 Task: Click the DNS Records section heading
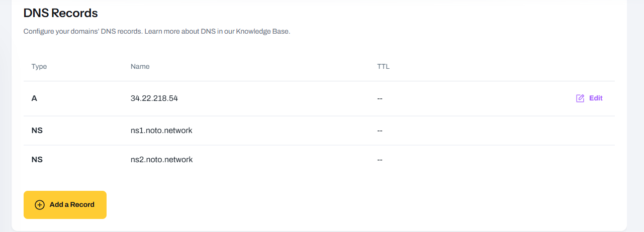click(60, 13)
